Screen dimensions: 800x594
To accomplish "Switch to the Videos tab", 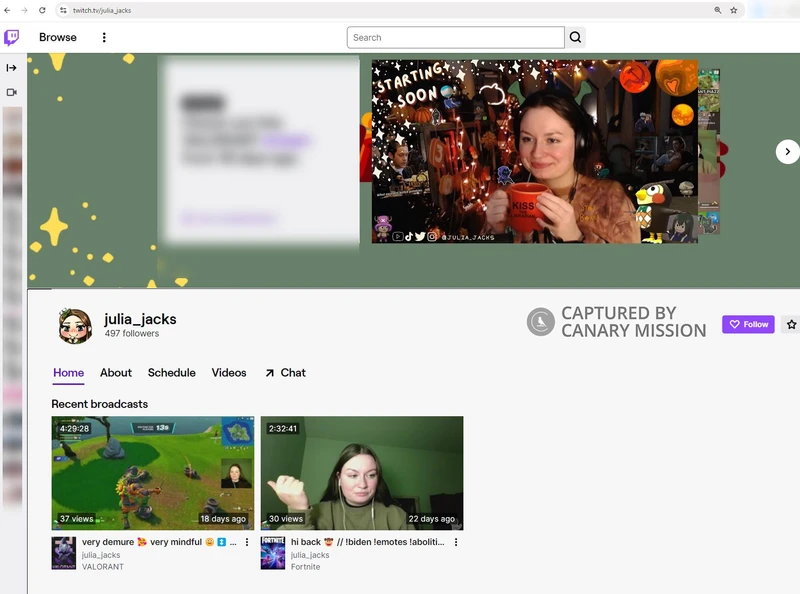I will click(228, 373).
